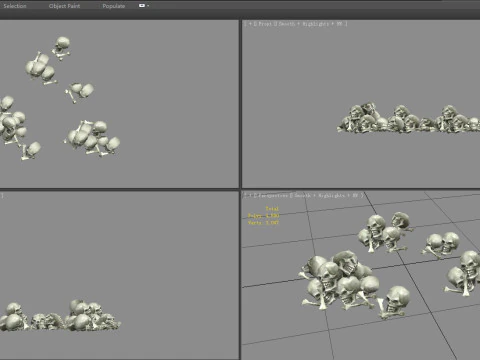Image resolution: width=480 pixels, height=360 pixels.
Task: Click the yellow Verts statistic in Perspective viewport
Action: pos(263,223)
